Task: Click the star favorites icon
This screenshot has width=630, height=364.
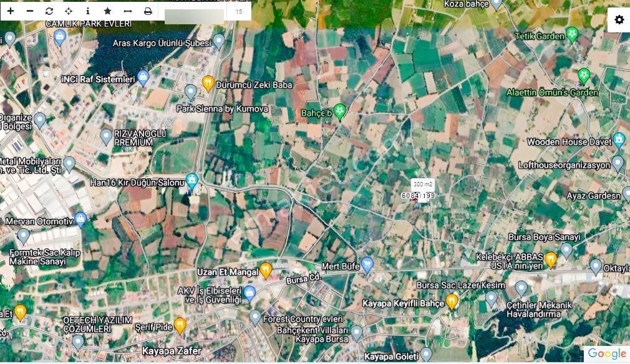Action: [x=107, y=11]
